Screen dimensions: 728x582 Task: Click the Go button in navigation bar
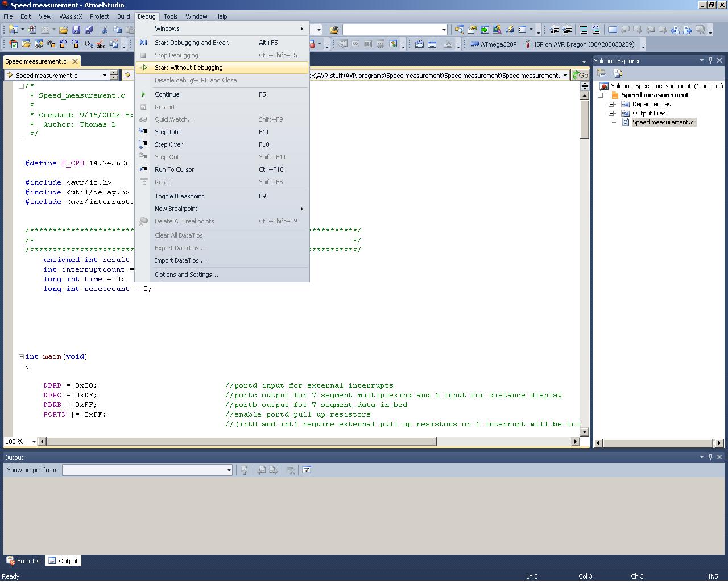click(x=580, y=75)
